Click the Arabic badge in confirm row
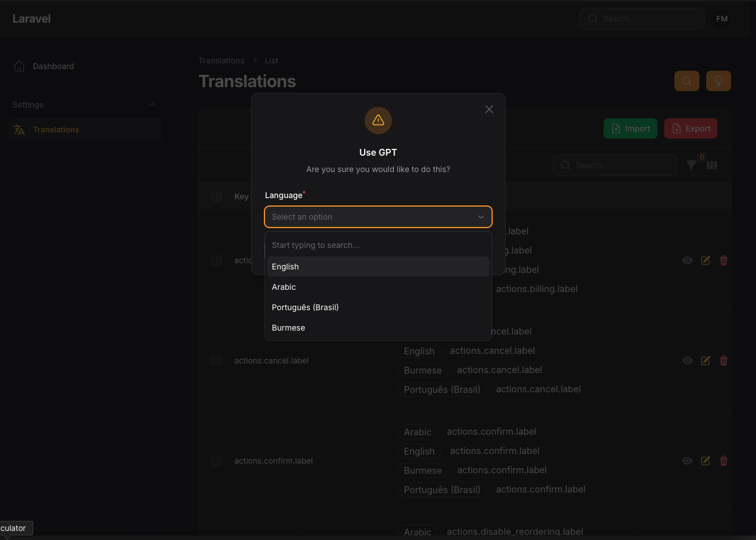Image resolution: width=756 pixels, height=540 pixels. pyautogui.click(x=417, y=432)
